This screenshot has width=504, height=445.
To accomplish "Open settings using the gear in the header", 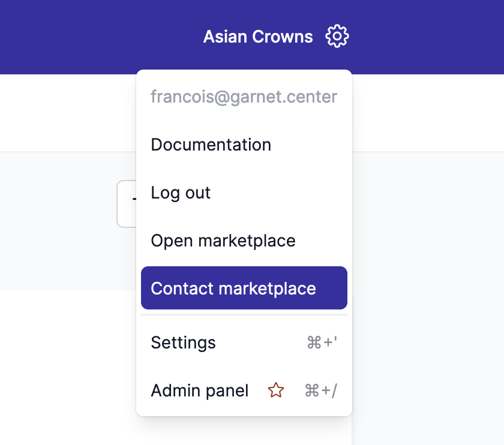I will [337, 36].
